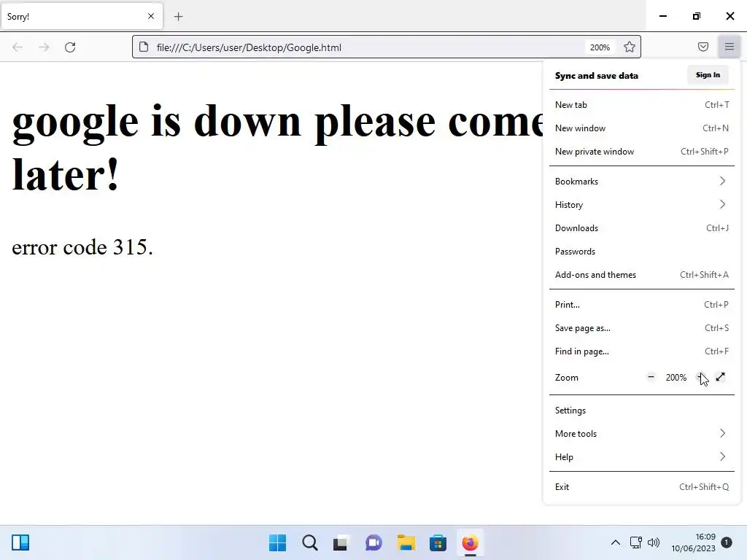
Task: Open the notification count badge
Action: [726, 542]
